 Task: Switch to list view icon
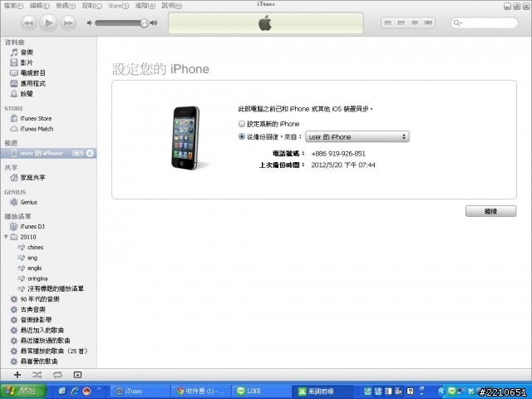388,22
